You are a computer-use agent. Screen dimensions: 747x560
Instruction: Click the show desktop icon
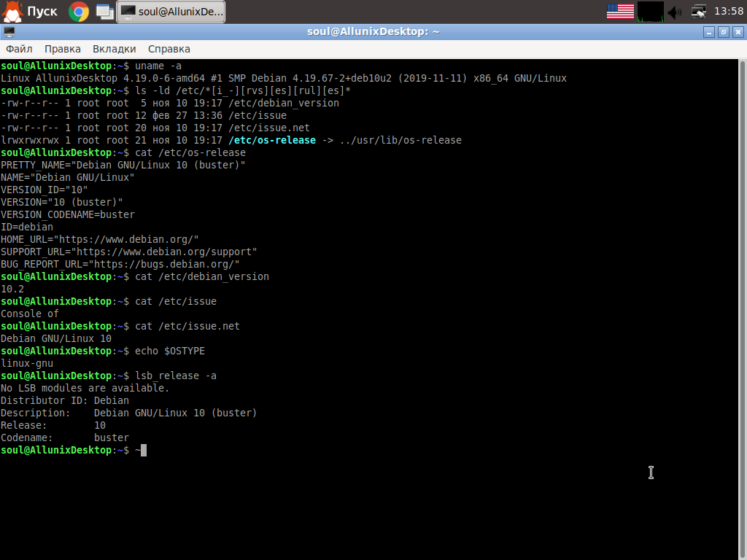[x=104, y=12]
